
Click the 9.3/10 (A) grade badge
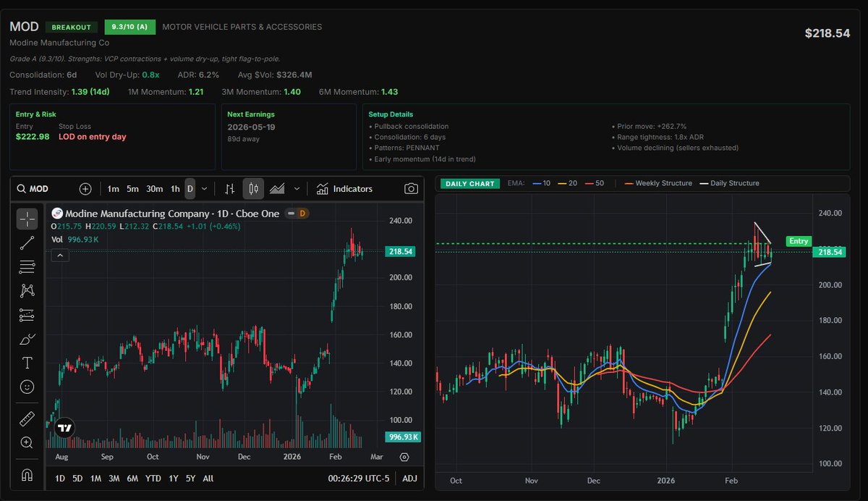(130, 27)
